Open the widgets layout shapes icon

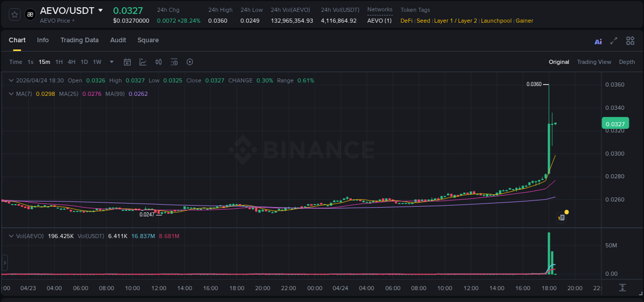pyautogui.click(x=630, y=41)
